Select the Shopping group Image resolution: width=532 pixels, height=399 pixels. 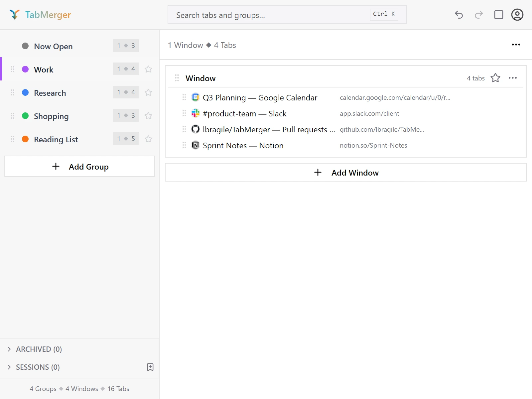[79, 116]
